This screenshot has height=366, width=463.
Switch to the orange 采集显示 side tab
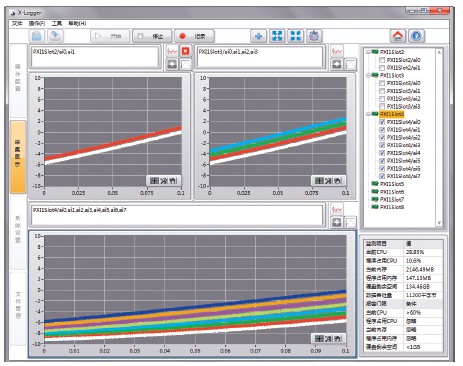point(18,157)
